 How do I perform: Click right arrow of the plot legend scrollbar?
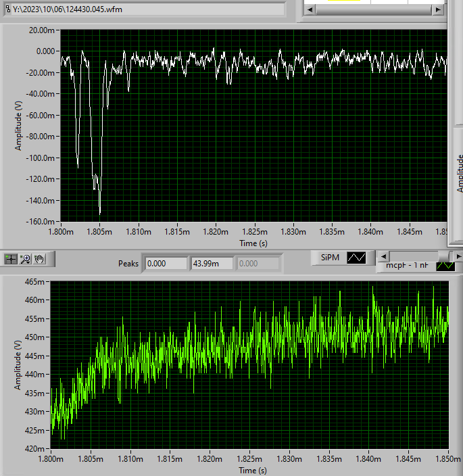459,256
